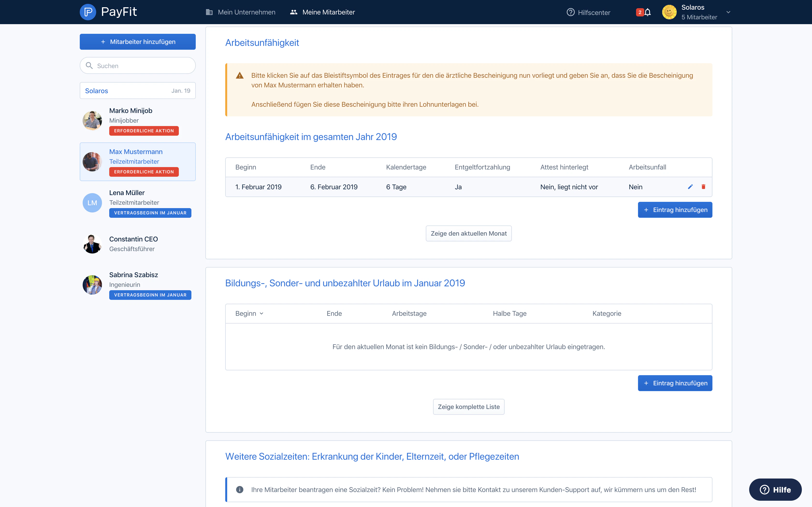Screen dimensions: 812x507
Task: Click the pencil edit icon for the February entry
Action: [x=690, y=187]
